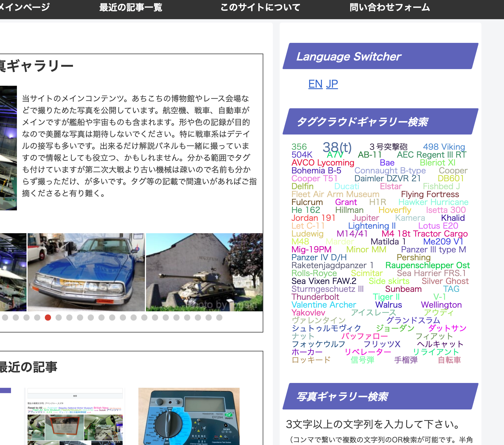504x445 pixels.
Task: Click the Connaught B-type tag
Action: pyautogui.click(x=390, y=171)
